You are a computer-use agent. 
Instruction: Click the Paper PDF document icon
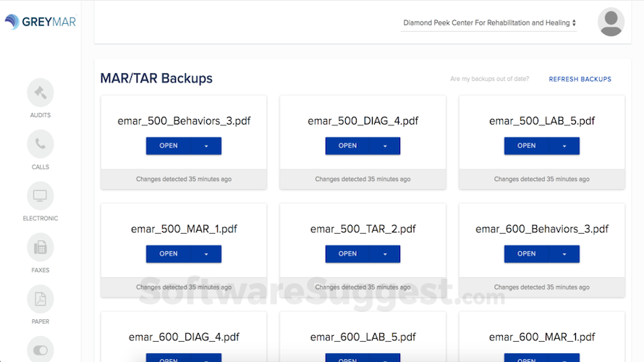tap(41, 299)
